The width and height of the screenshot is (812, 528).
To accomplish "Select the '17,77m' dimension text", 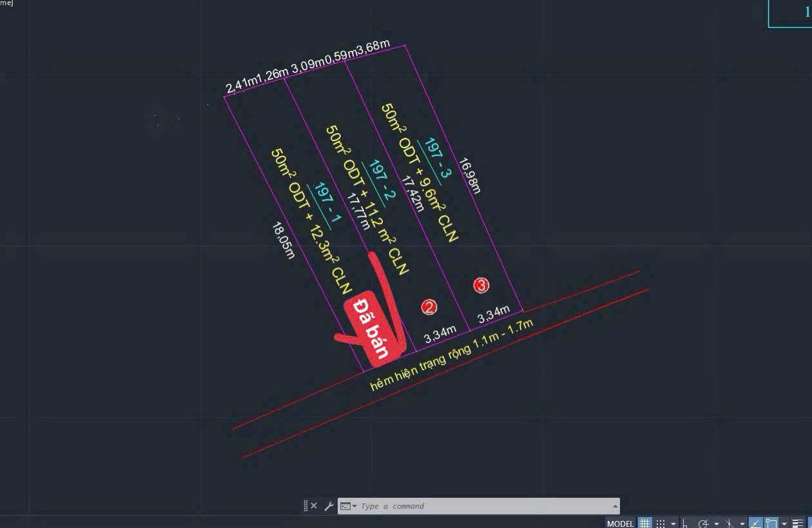I will pos(358,210).
